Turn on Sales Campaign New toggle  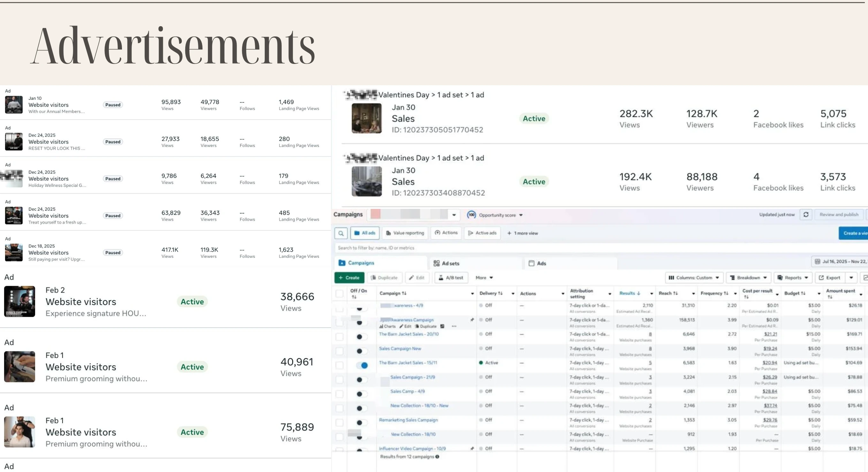click(362, 351)
